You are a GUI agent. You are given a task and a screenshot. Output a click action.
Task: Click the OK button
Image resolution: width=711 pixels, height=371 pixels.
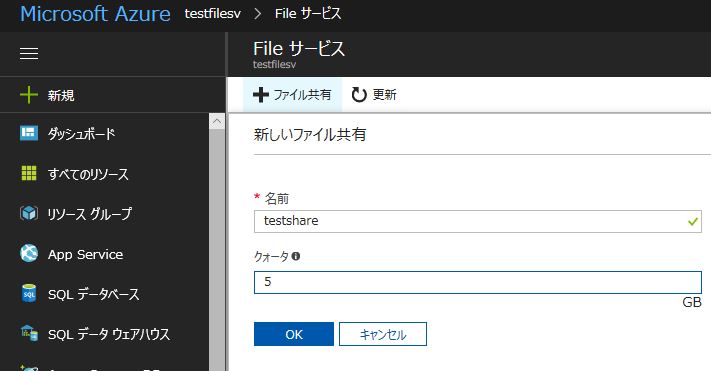point(294,334)
